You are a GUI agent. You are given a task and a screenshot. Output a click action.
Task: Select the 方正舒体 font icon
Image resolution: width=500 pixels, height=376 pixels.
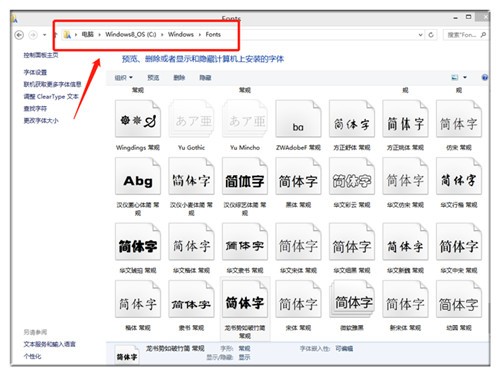pos(352,119)
